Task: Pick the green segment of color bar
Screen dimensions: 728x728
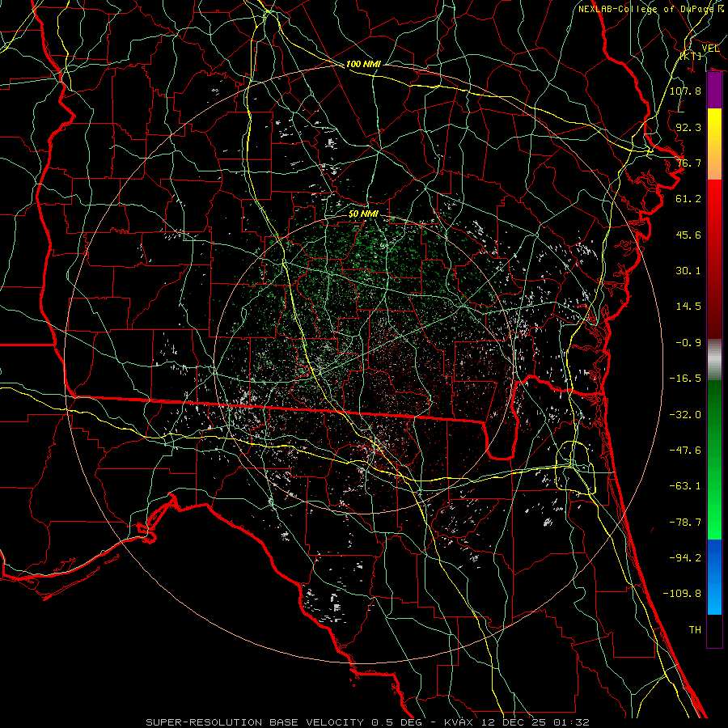Action: point(714,459)
